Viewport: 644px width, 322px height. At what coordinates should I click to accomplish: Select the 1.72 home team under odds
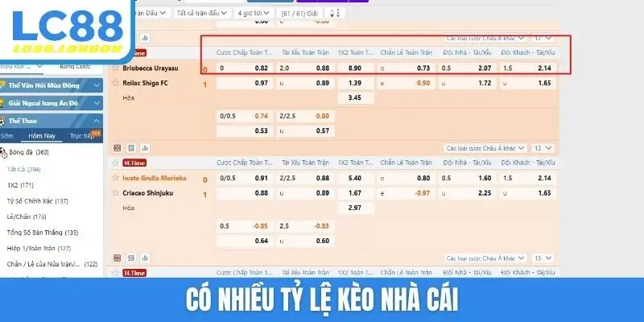(x=468, y=84)
